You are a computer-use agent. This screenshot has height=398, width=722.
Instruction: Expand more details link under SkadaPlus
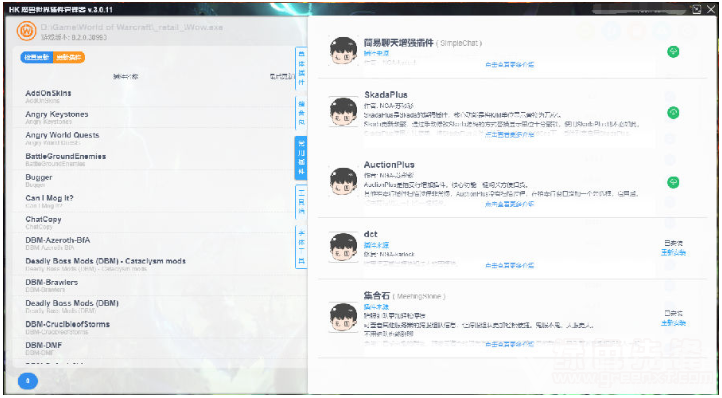click(x=509, y=135)
